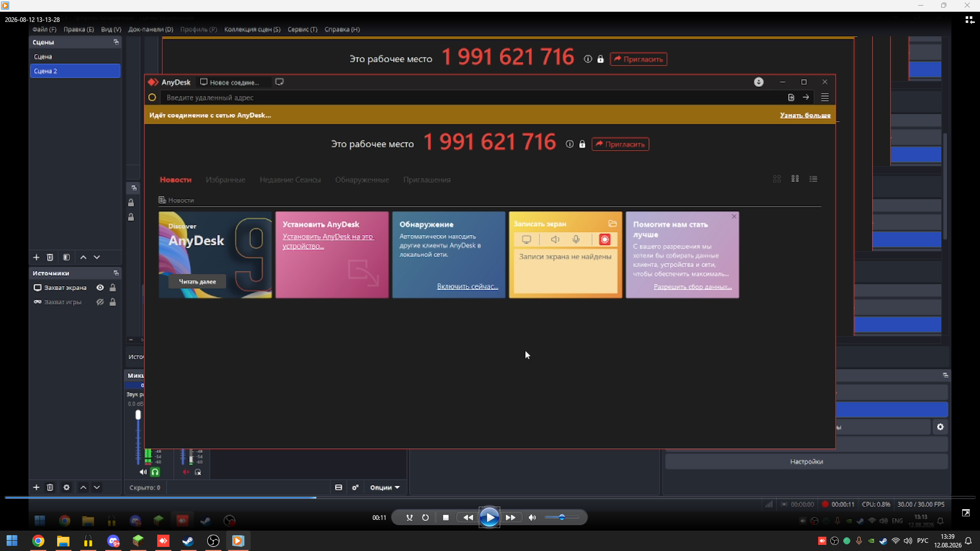Unmute the red muted speaker in audio mixer
980x551 pixels.
pyautogui.click(x=186, y=472)
